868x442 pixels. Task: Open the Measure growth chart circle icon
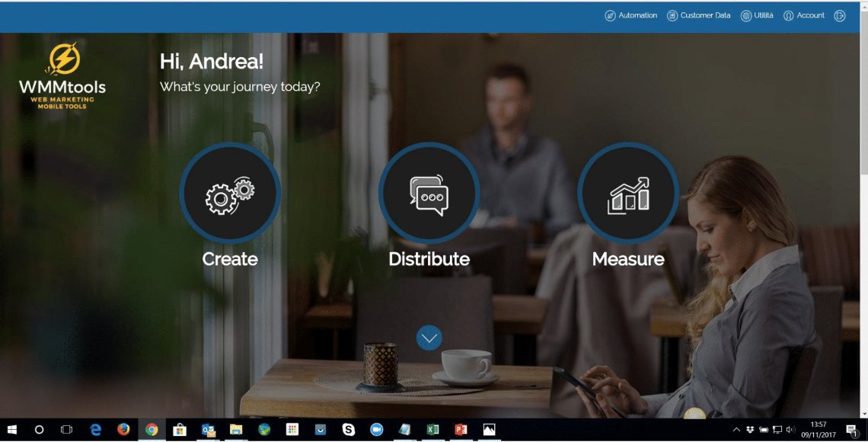point(628,194)
